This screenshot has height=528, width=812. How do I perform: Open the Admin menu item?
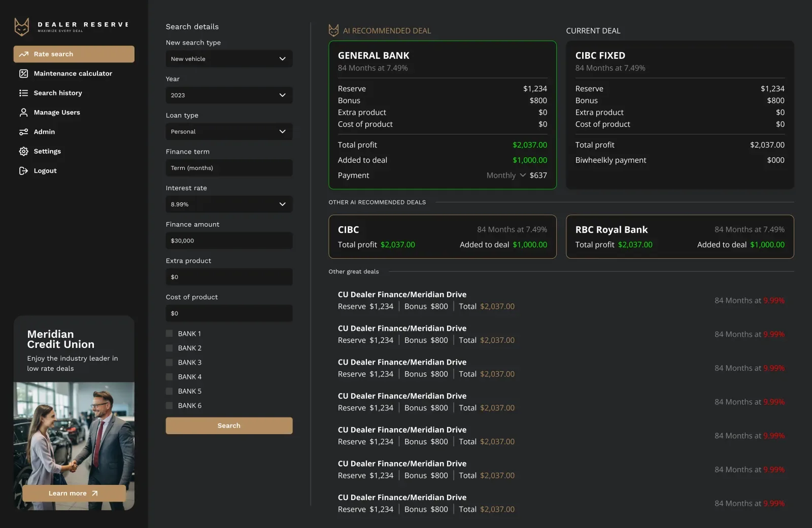pos(74,132)
